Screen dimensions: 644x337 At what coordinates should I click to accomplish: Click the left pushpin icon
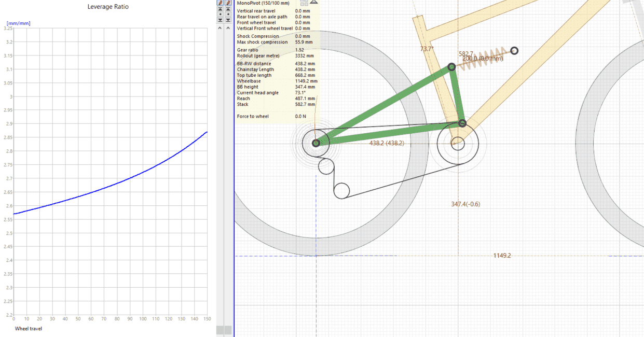click(220, 3)
